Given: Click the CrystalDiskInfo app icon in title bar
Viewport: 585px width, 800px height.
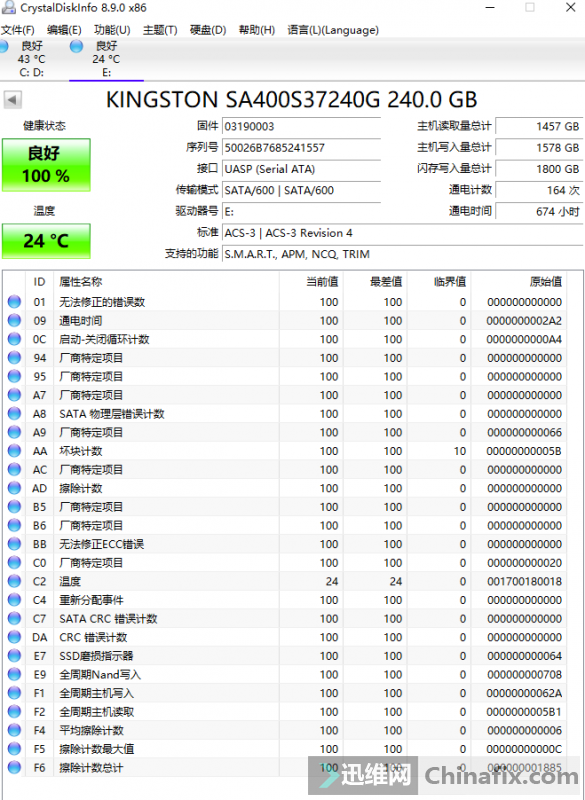Looking at the screenshot, I should pyautogui.click(x=9, y=7).
